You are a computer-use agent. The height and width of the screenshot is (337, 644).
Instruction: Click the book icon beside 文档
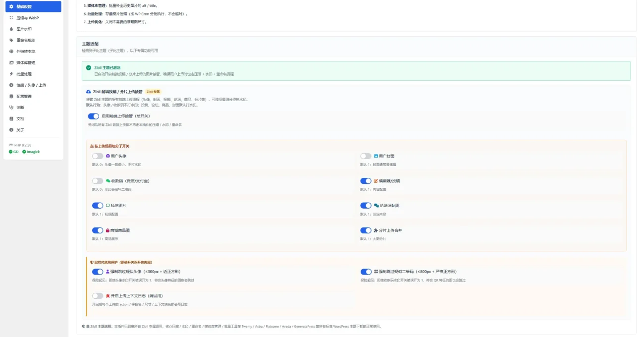(11, 119)
